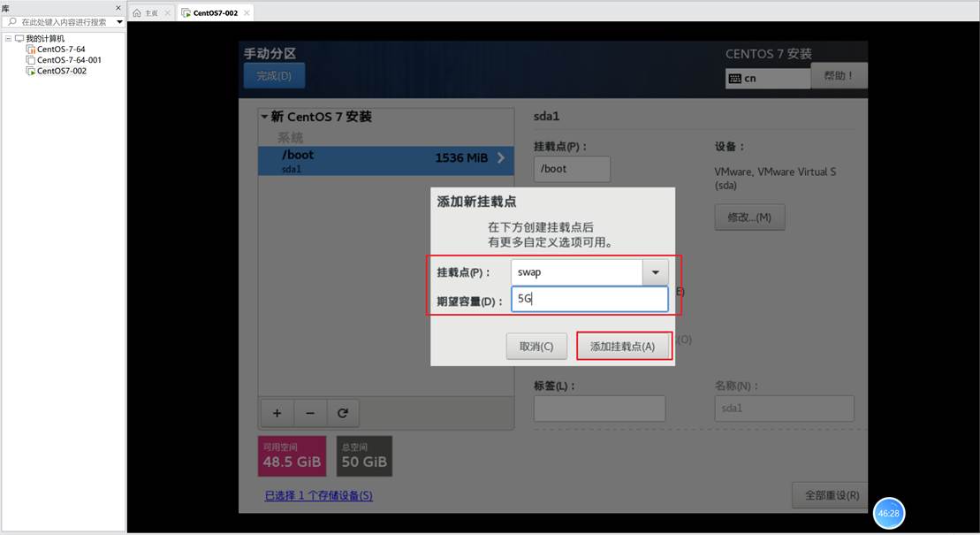Close the library panel with X
This screenshot has height=535, width=980.
click(118, 7)
